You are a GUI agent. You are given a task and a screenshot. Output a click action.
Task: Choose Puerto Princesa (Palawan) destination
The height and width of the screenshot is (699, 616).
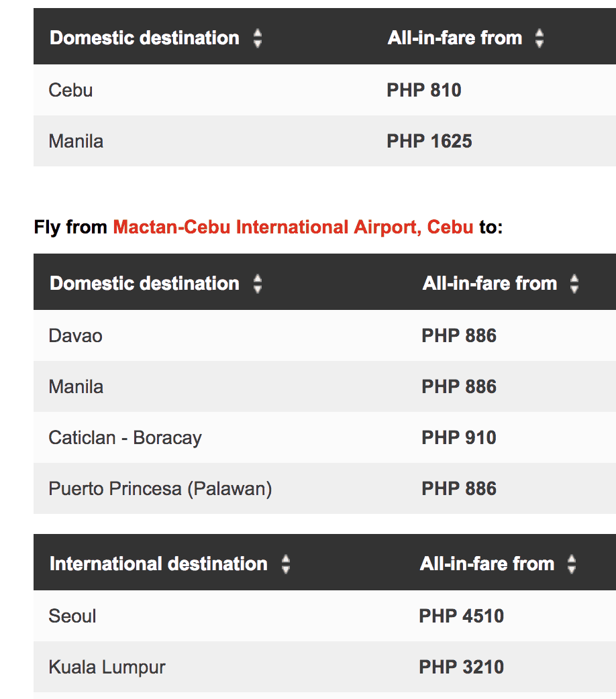[x=160, y=488]
